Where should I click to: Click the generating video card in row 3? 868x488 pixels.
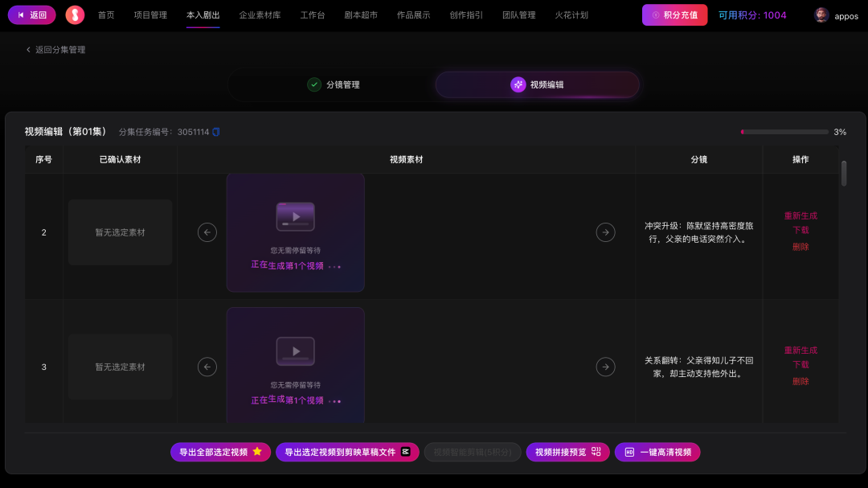[x=295, y=366]
